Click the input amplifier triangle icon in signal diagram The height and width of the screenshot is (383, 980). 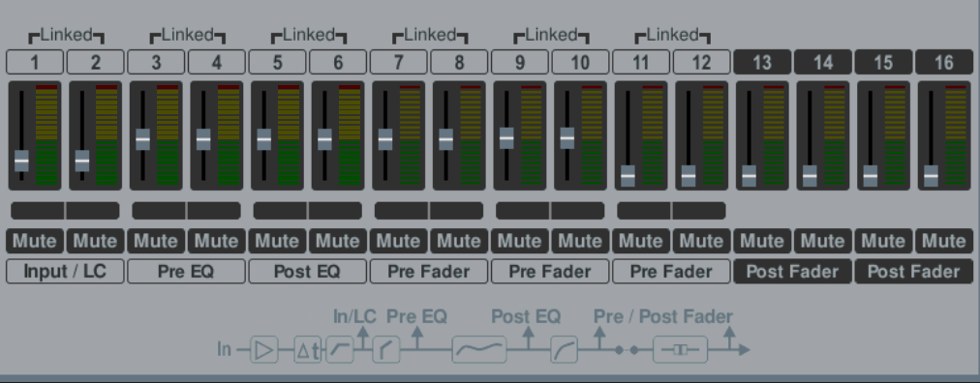coord(264,349)
